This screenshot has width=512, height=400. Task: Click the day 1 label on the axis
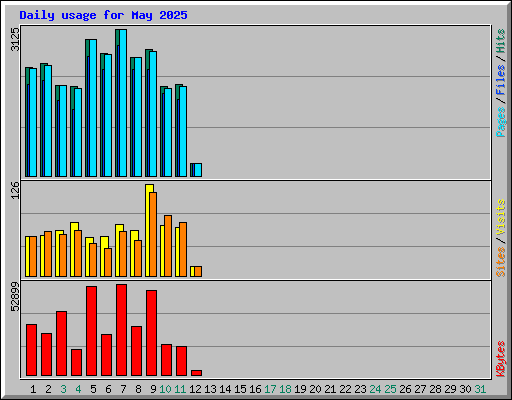tap(33, 389)
